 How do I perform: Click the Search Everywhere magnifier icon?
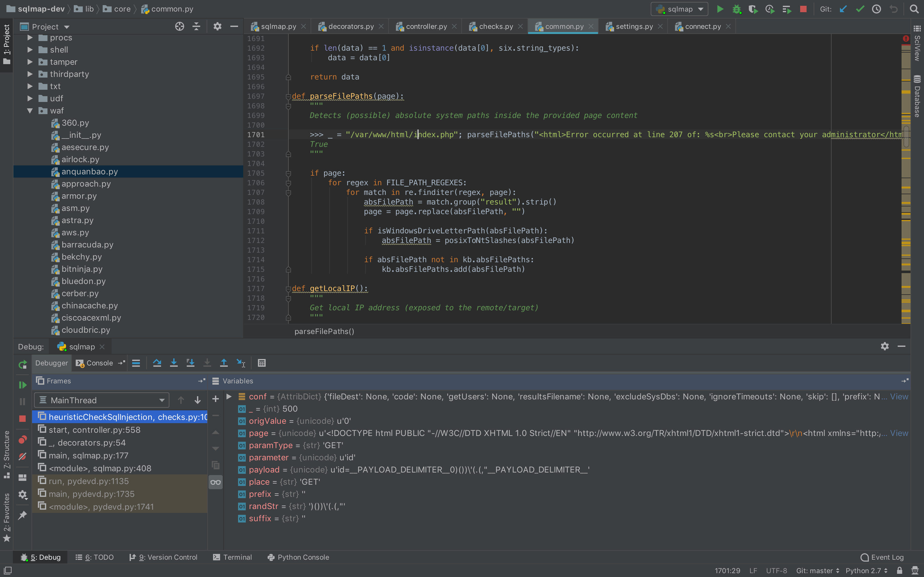click(914, 9)
